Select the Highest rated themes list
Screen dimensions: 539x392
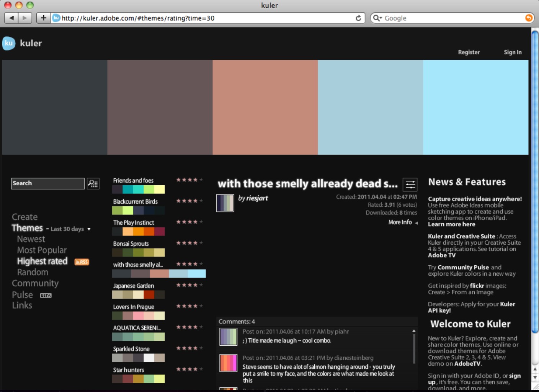coord(42,261)
